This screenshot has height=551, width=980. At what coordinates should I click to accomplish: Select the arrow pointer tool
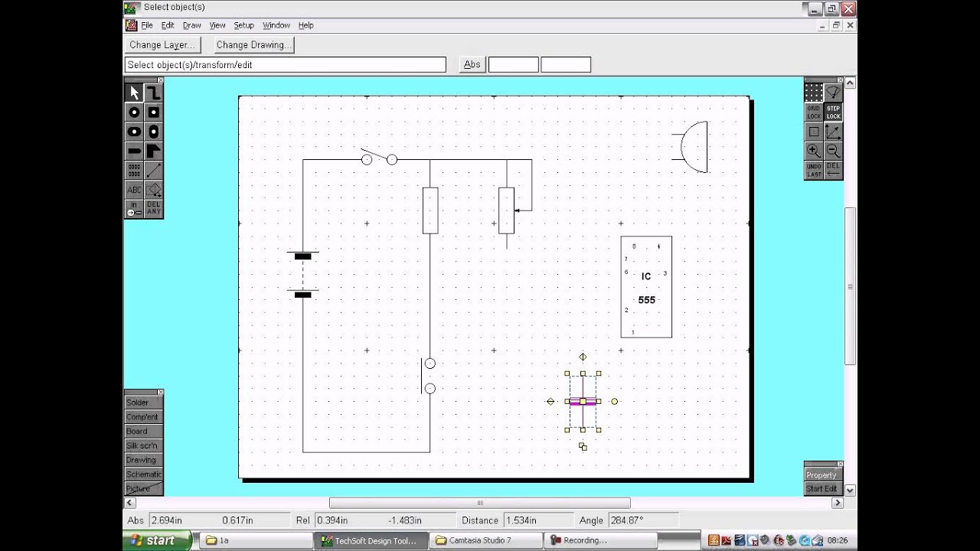tap(134, 93)
